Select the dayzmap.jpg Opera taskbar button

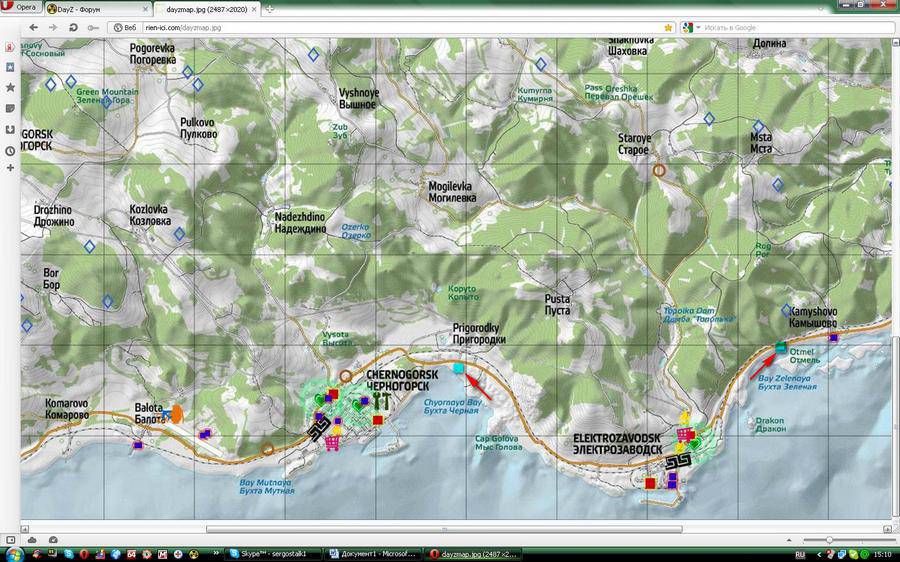click(474, 554)
